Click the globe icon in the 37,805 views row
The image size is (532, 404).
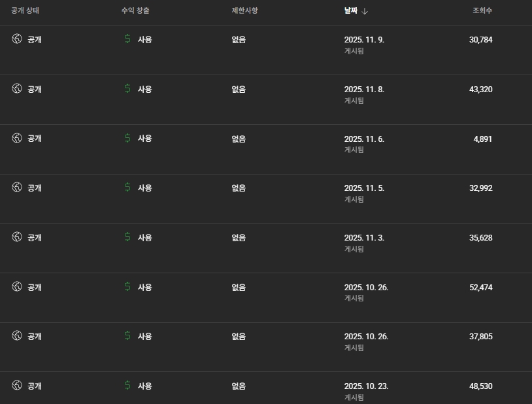(x=17, y=336)
